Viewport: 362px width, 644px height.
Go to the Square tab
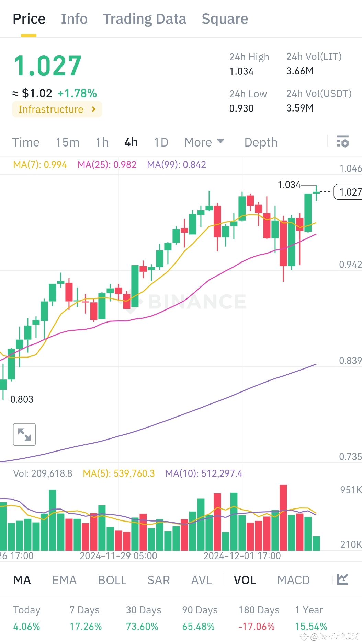(225, 19)
